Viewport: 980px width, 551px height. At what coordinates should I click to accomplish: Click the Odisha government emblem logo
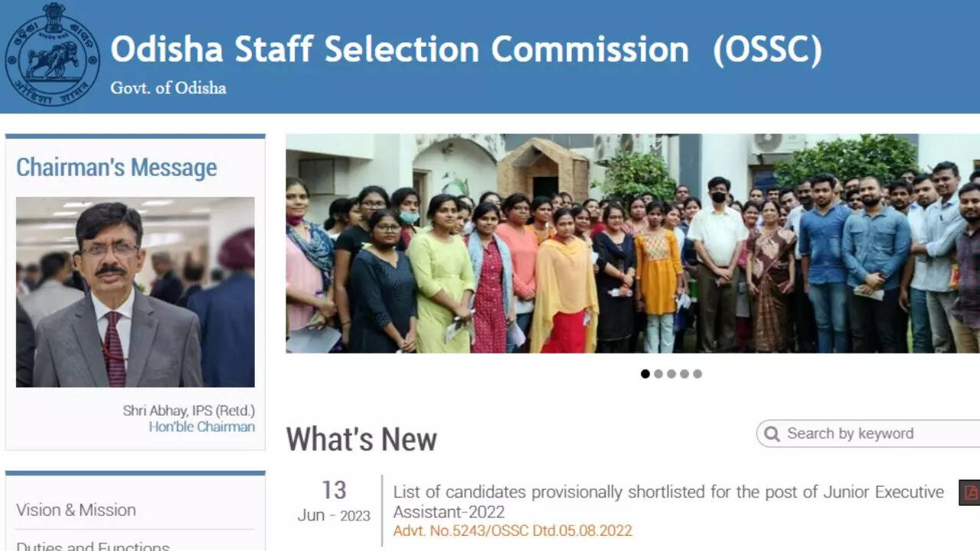[52, 54]
